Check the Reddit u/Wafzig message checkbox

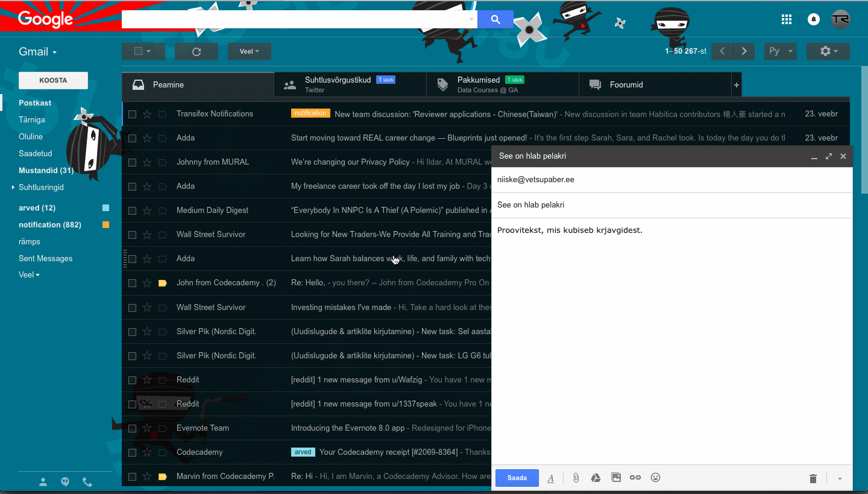coord(132,380)
